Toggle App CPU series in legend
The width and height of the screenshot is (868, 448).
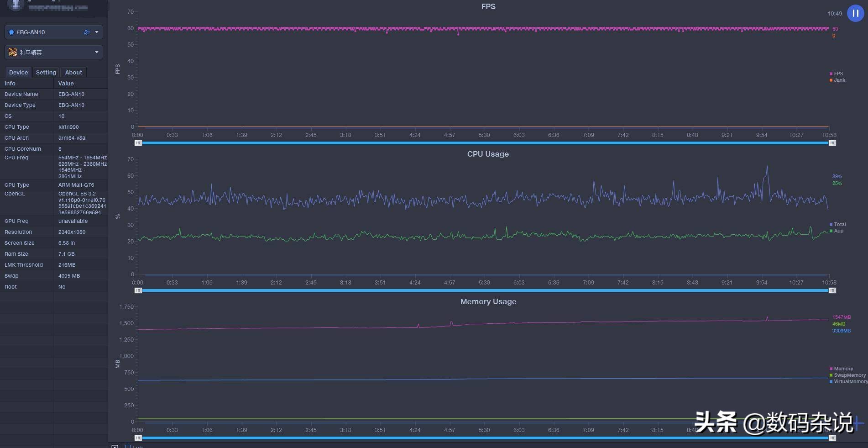[838, 231]
